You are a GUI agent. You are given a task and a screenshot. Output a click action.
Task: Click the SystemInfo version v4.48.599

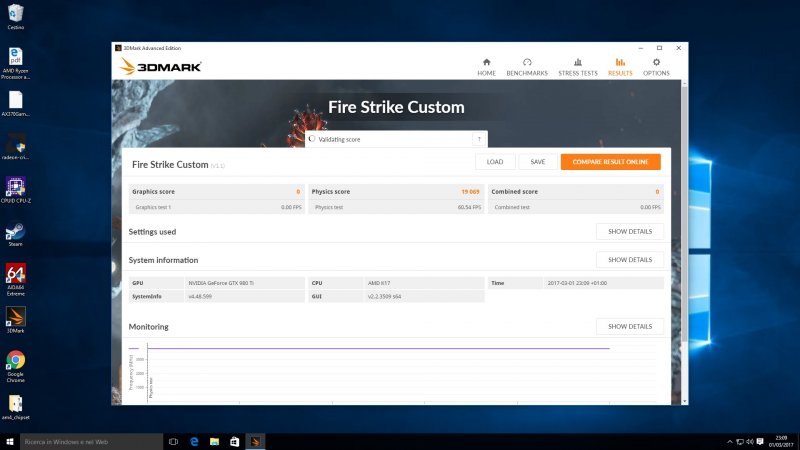pos(200,296)
